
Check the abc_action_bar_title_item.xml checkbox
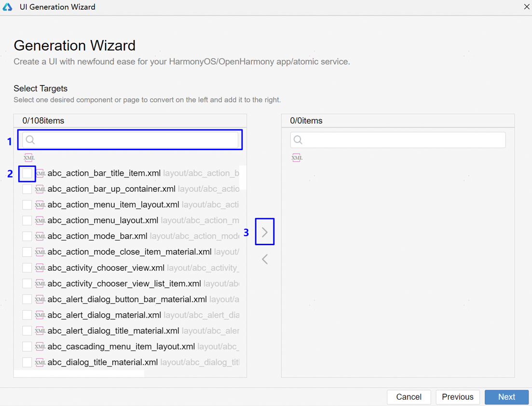tap(27, 173)
